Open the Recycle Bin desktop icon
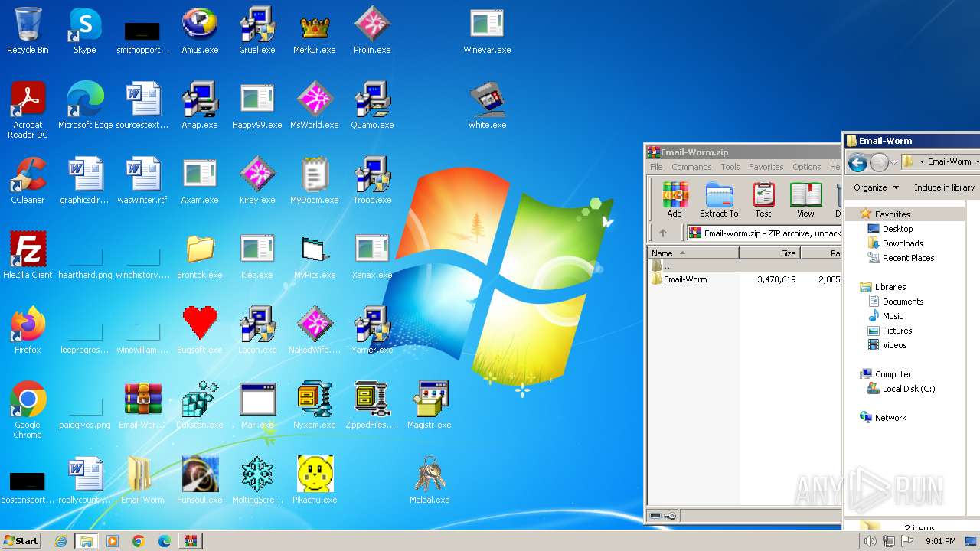Image resolution: width=980 pixels, height=551 pixels. pos(28,31)
